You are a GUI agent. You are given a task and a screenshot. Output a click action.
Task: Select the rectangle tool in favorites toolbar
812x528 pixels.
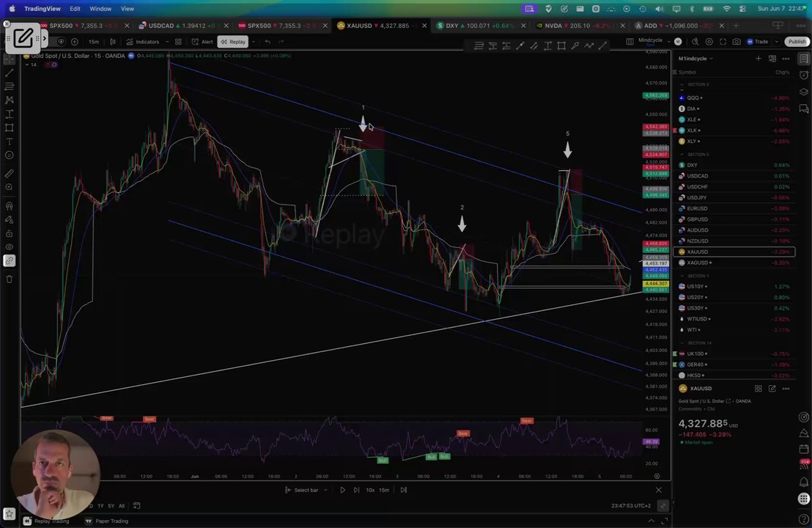[x=561, y=46]
